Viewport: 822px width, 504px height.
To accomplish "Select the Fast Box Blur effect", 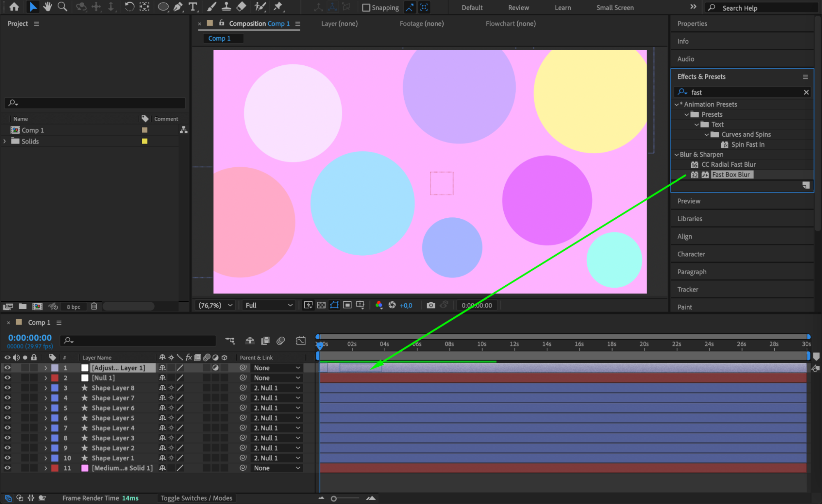I will [x=731, y=175].
